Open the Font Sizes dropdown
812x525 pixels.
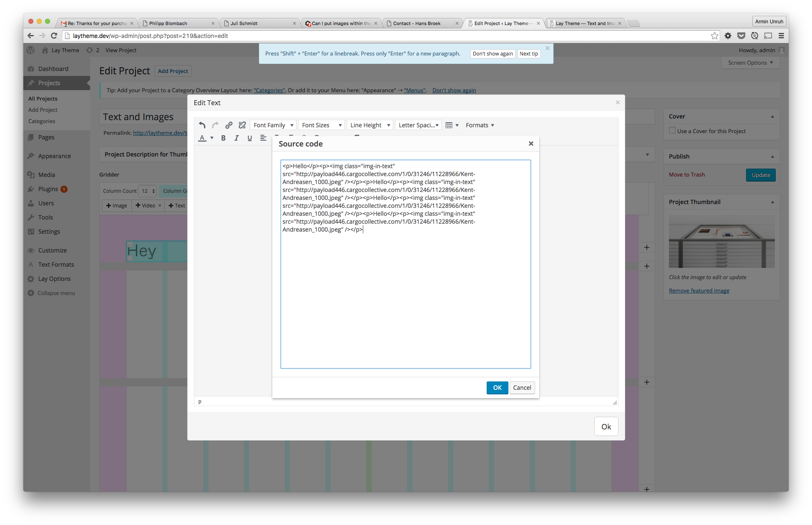[321, 125]
